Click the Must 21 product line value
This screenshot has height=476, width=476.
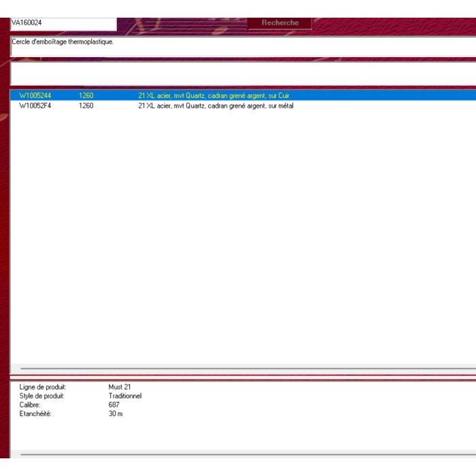click(120, 387)
